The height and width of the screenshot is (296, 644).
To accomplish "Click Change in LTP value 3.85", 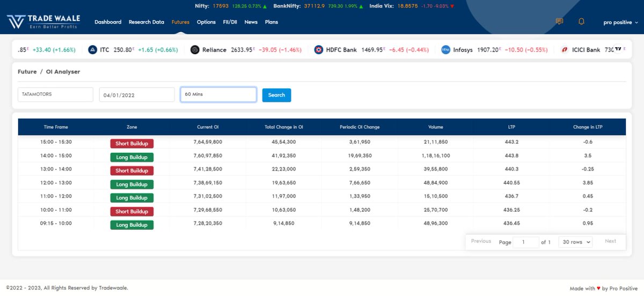I will pos(588,182).
